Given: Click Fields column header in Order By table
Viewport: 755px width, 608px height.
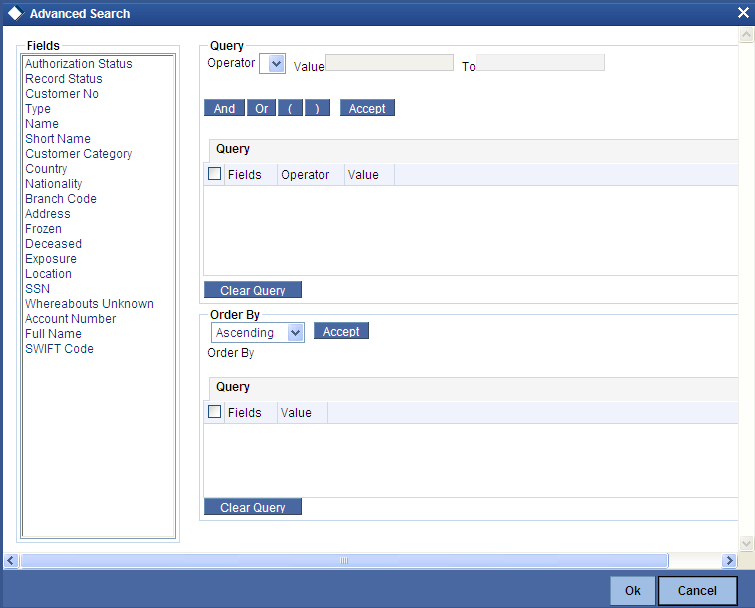Looking at the screenshot, I should [x=250, y=413].
